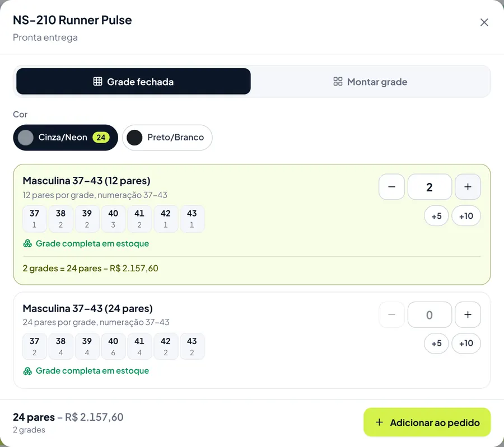This screenshot has width=504, height=447.
Task: Click Adicionar ao pedido button
Action: pos(427,422)
